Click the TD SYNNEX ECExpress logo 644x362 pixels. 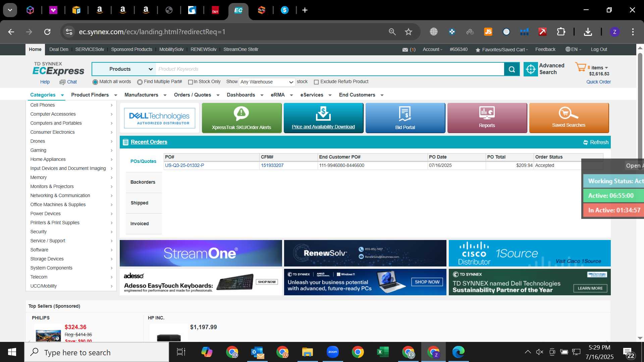58,68
